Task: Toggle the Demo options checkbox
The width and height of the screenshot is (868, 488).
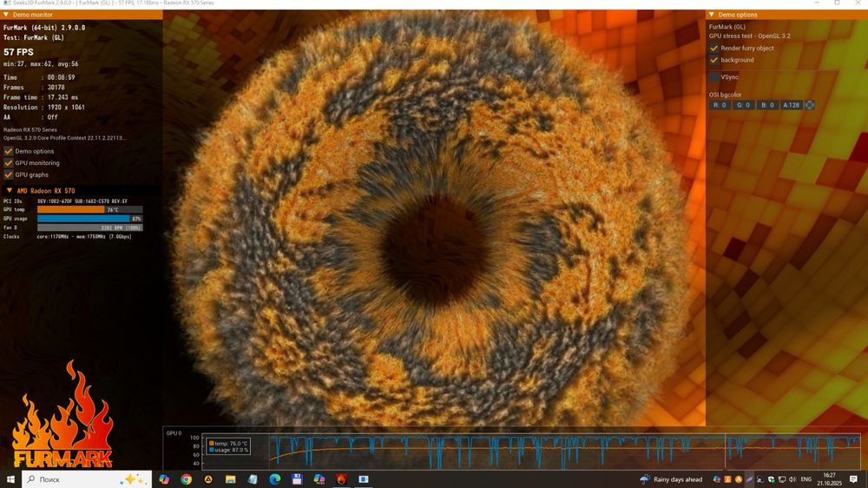Action: tap(9, 151)
